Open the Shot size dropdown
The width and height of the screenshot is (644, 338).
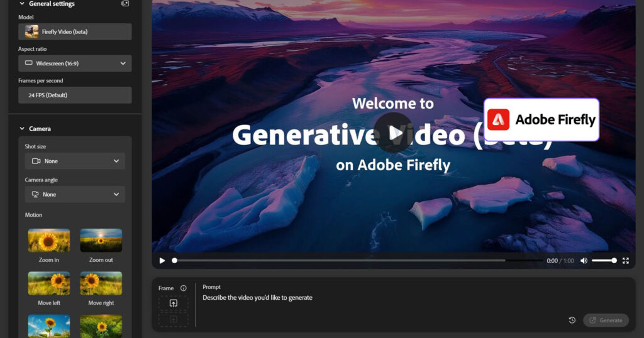75,161
